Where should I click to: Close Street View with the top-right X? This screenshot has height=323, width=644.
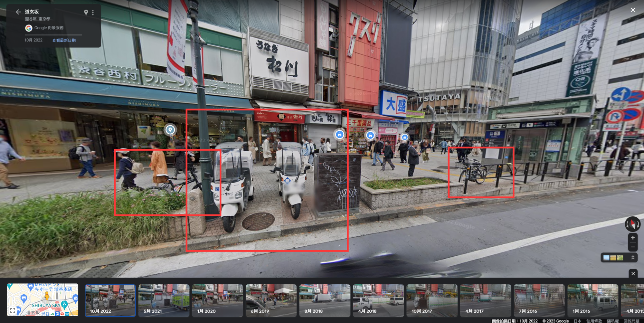633,10
